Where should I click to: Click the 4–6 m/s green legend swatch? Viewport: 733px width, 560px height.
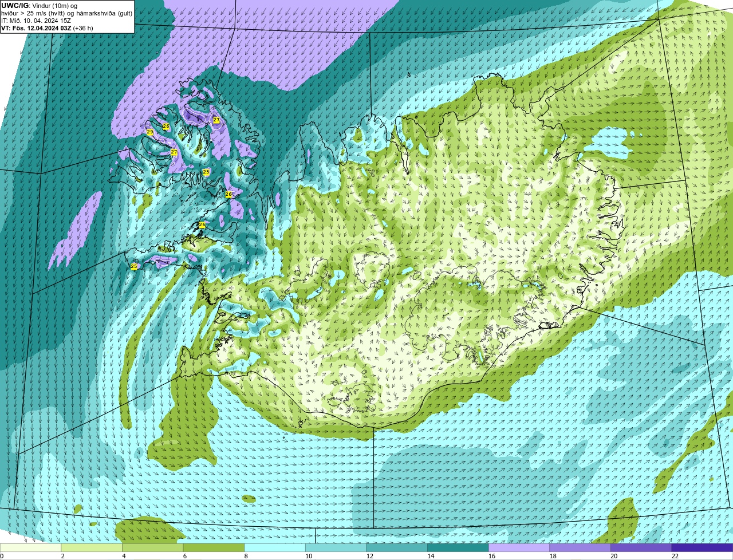(x=153, y=548)
